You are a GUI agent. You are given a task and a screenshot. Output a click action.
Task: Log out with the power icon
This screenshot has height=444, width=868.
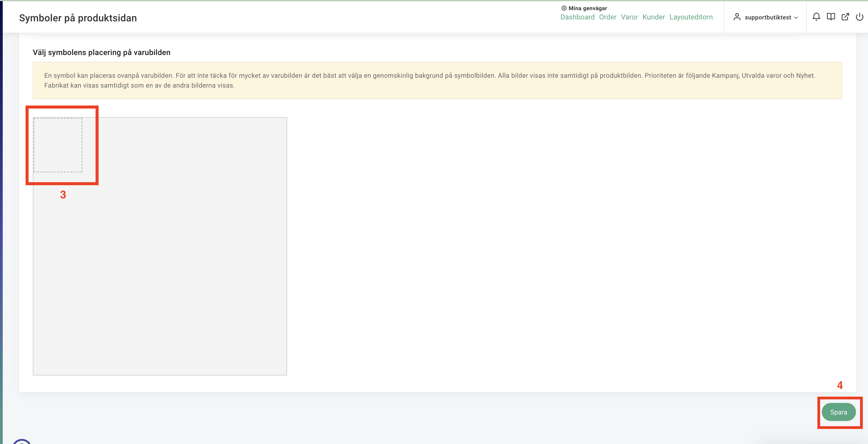click(x=860, y=17)
